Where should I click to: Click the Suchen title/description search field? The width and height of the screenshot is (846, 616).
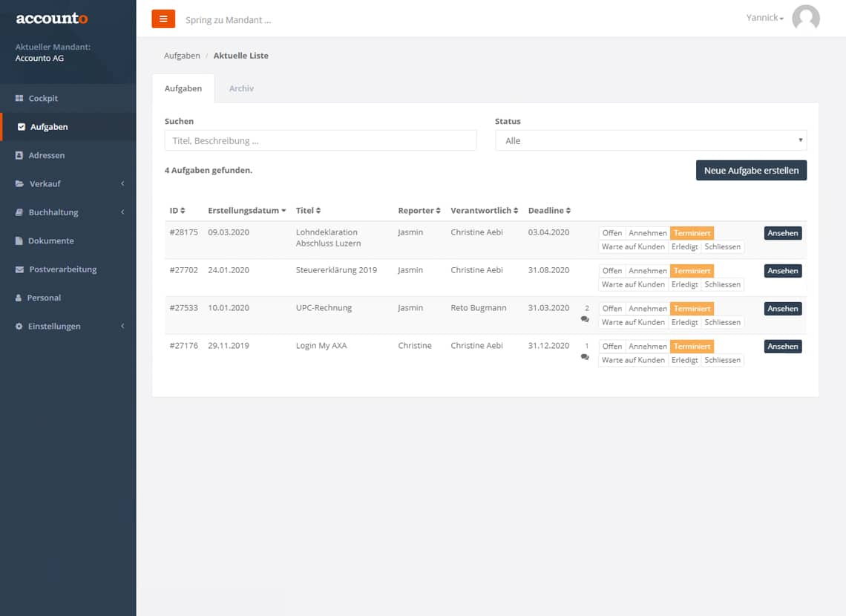point(321,141)
